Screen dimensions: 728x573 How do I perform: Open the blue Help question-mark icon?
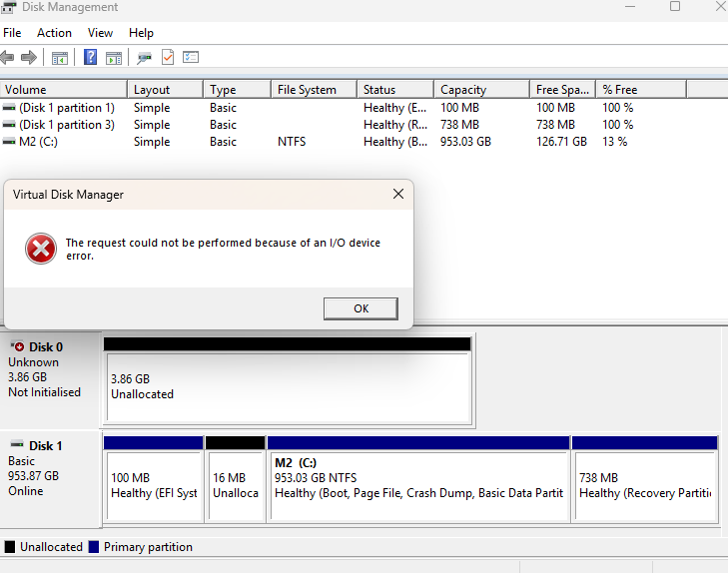point(90,57)
